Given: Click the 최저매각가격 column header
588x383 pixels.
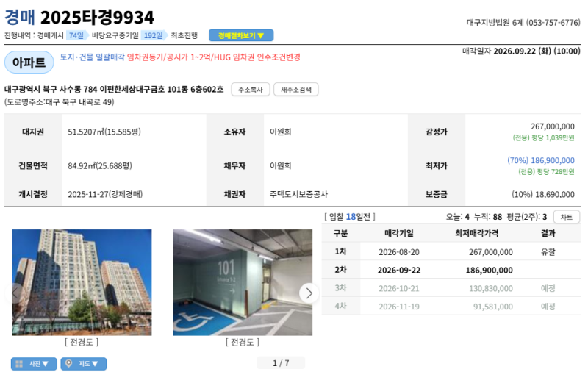Looking at the screenshot, I should point(476,233).
